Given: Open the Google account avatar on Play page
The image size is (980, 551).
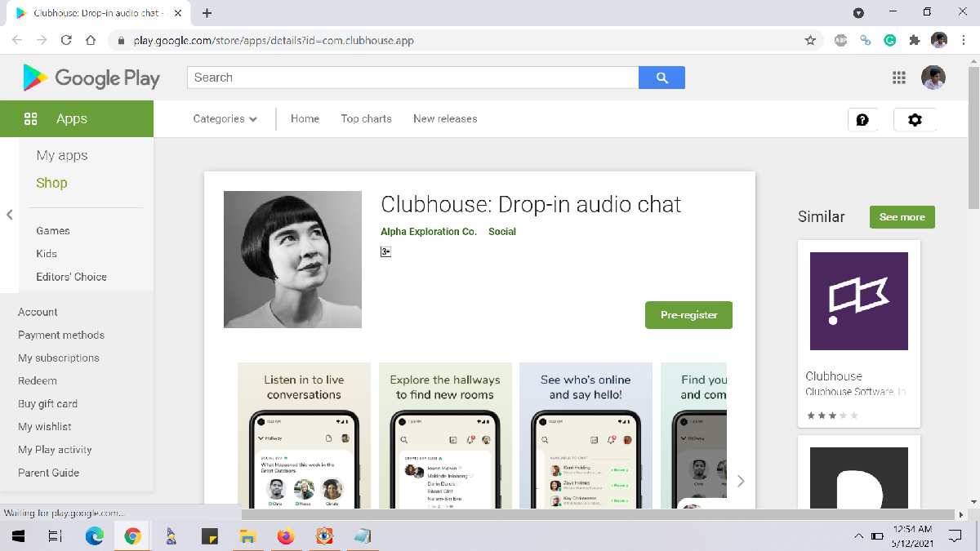Looking at the screenshot, I should 933,78.
